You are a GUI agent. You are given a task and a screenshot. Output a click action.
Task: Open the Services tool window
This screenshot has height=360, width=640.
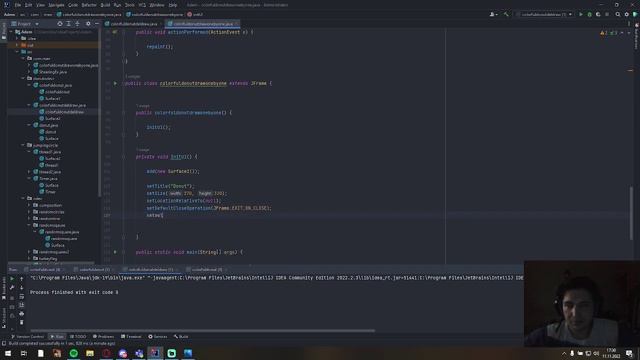pos(158,336)
